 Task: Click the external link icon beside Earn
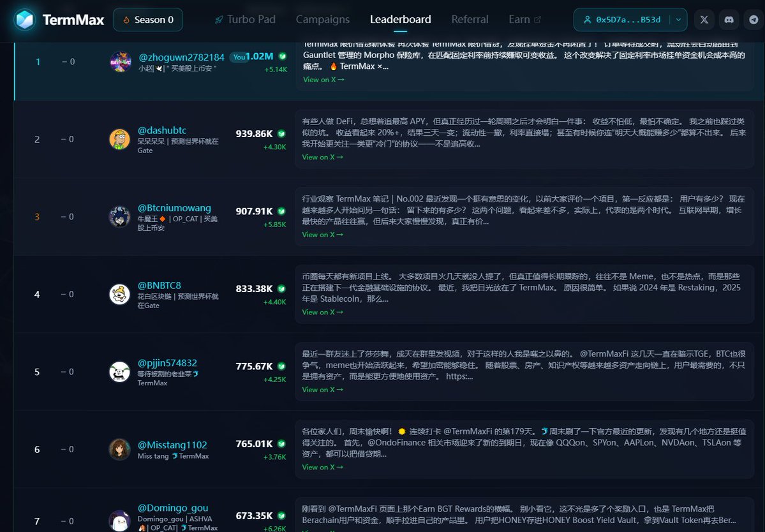coord(538,20)
